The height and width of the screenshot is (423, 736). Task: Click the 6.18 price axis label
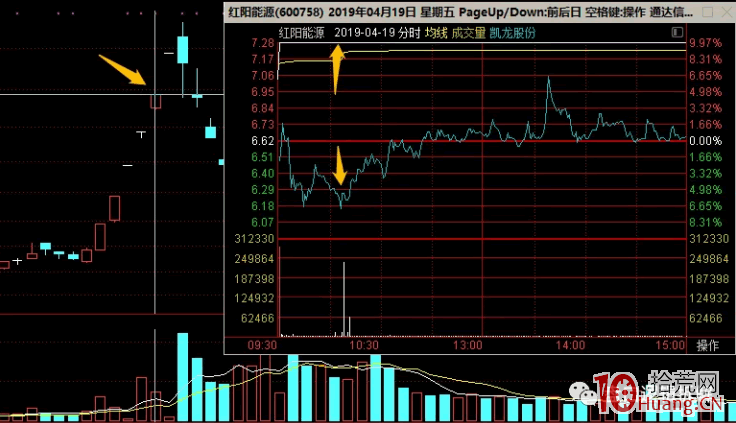263,206
